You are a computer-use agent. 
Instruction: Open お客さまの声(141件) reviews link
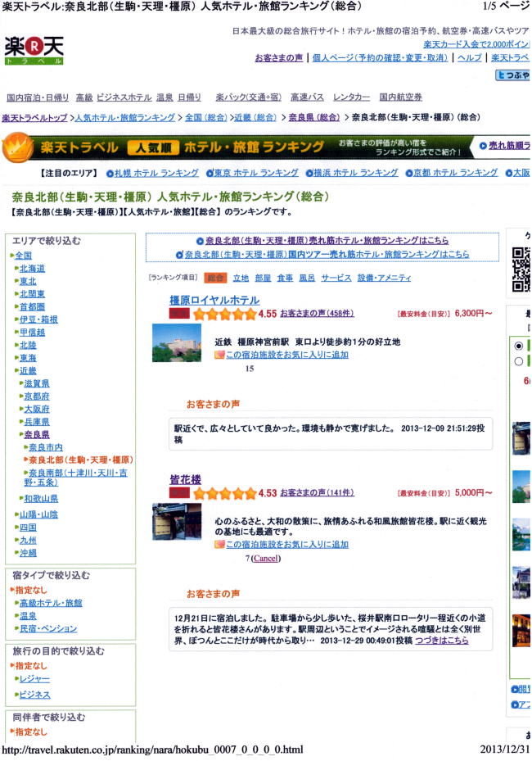pyautogui.click(x=318, y=493)
